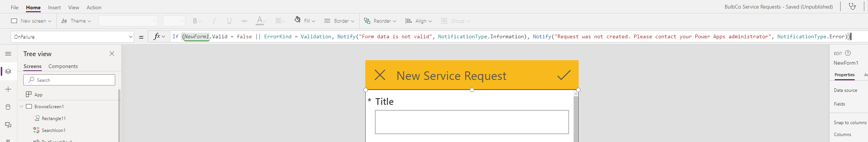This screenshot has height=142, width=868.
Task: Open the Data sources cylinder icon
Action: (x=8, y=107)
